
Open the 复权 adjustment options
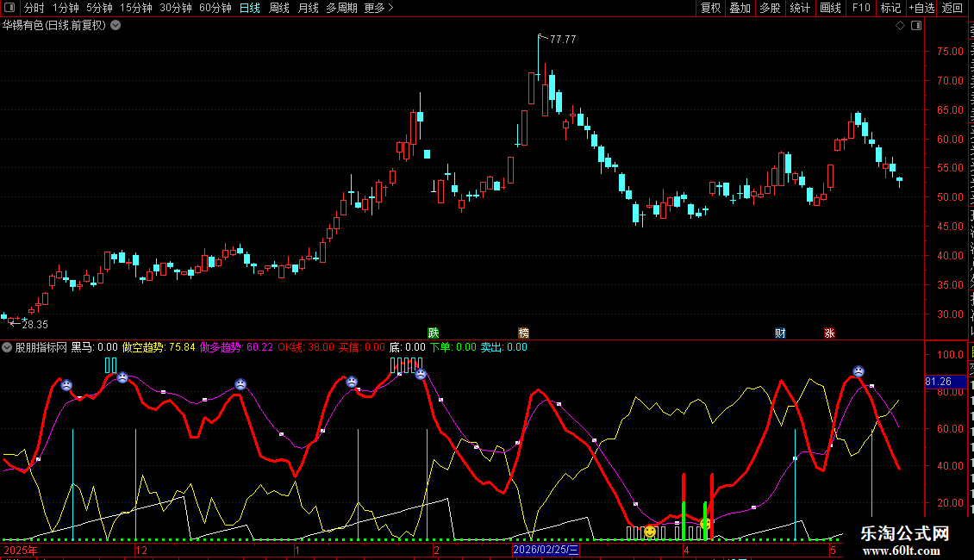(x=710, y=8)
